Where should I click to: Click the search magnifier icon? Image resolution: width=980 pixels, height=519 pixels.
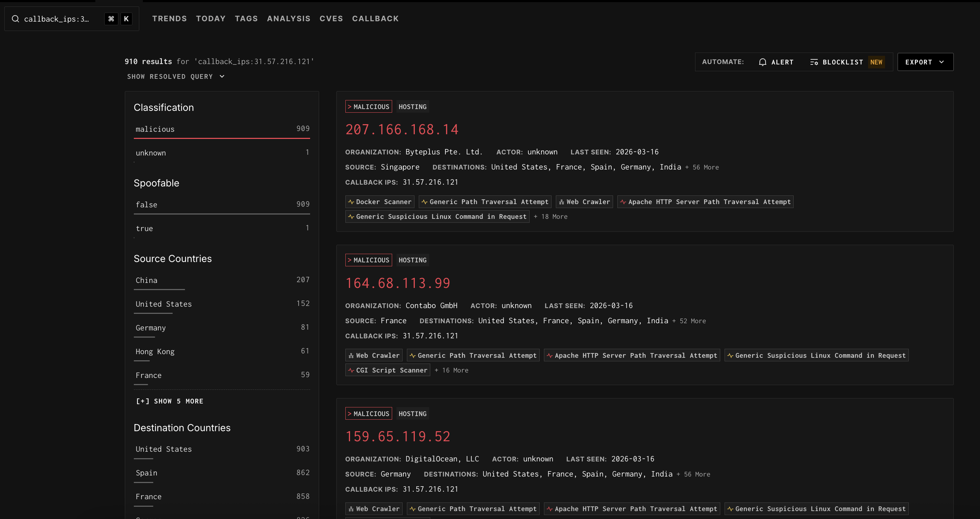pos(15,19)
